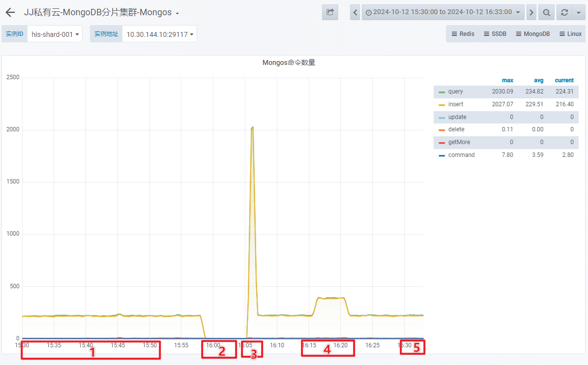588x365 pixels.
Task: Toggle the query series in legend
Action: click(455, 92)
